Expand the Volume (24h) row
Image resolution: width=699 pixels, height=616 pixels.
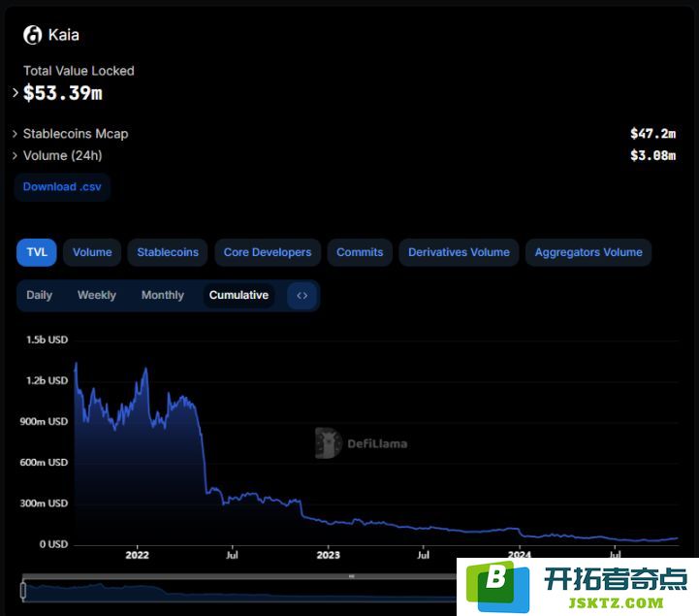pyautogui.click(x=16, y=155)
